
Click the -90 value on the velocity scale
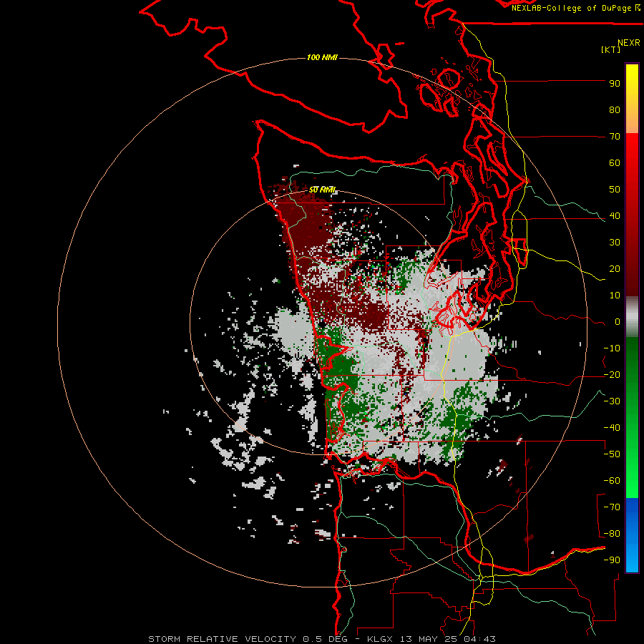[612, 560]
